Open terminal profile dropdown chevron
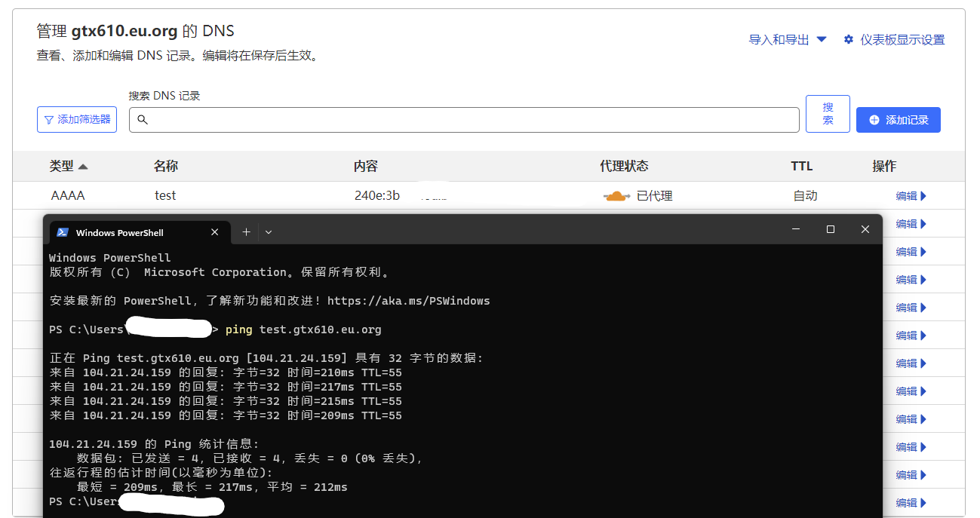 pos(269,232)
